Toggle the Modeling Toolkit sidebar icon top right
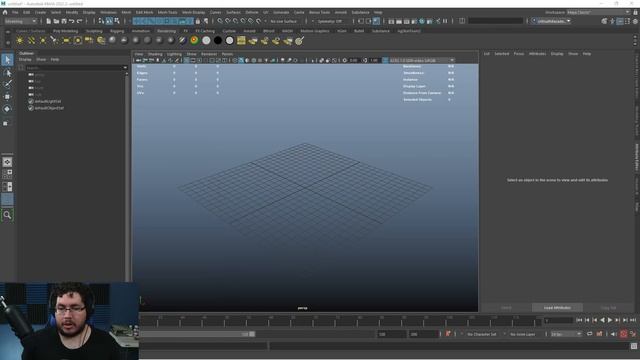 (x=604, y=21)
